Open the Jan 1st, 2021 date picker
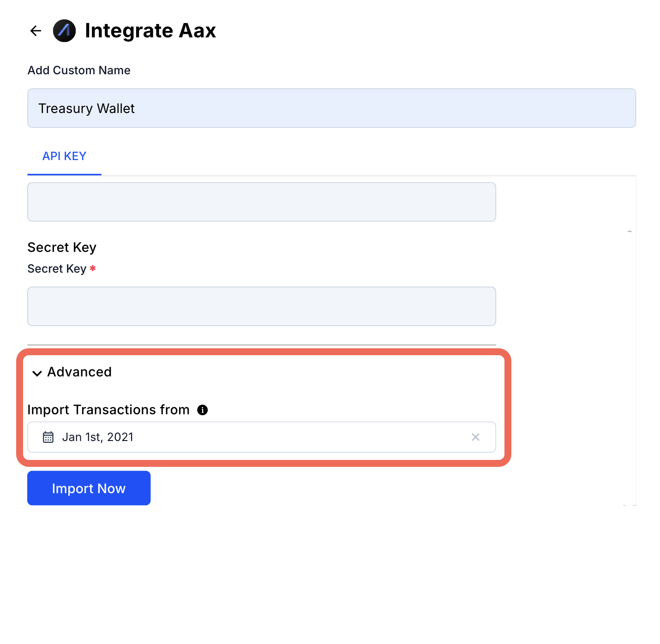 click(262, 437)
